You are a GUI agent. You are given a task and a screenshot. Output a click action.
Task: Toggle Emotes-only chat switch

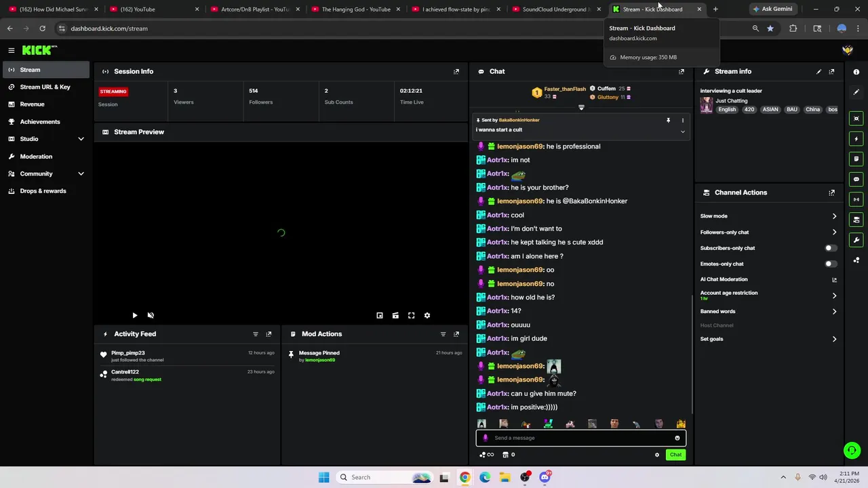coord(830,264)
